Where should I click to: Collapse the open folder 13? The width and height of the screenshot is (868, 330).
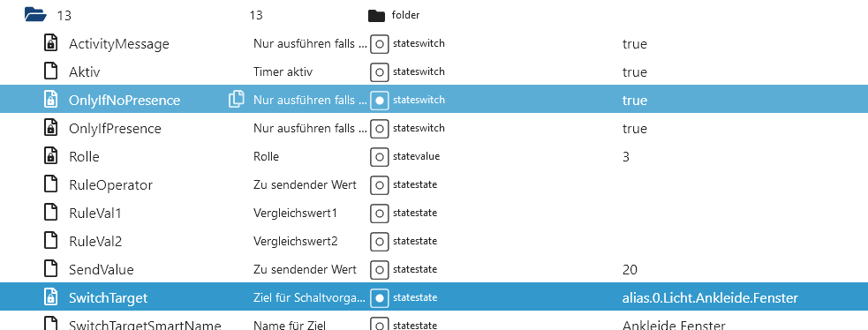(x=35, y=14)
